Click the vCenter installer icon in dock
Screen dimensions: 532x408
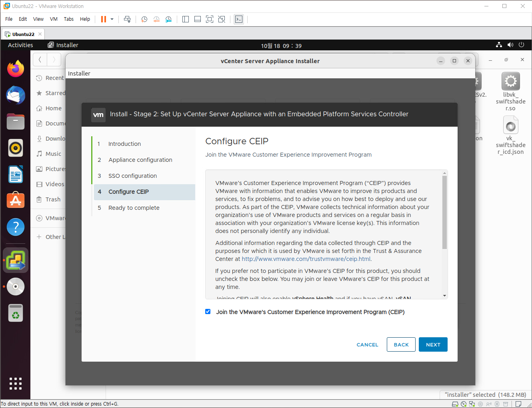click(16, 260)
